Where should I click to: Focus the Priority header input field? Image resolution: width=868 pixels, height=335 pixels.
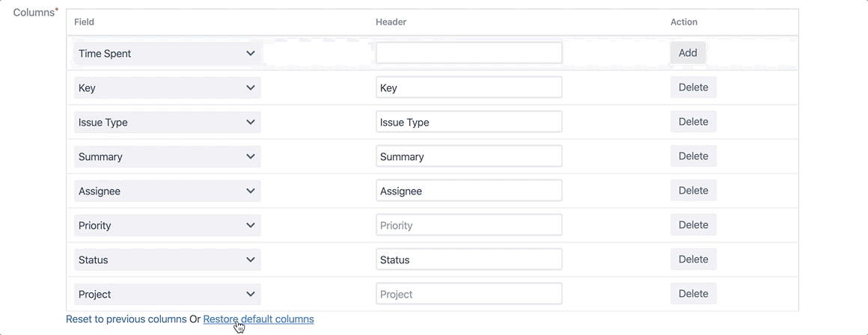[468, 225]
